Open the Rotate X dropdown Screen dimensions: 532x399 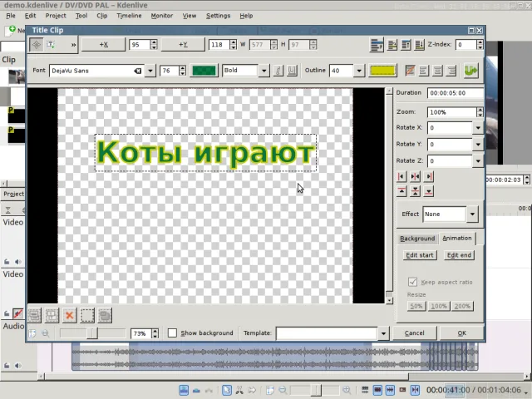478,128
